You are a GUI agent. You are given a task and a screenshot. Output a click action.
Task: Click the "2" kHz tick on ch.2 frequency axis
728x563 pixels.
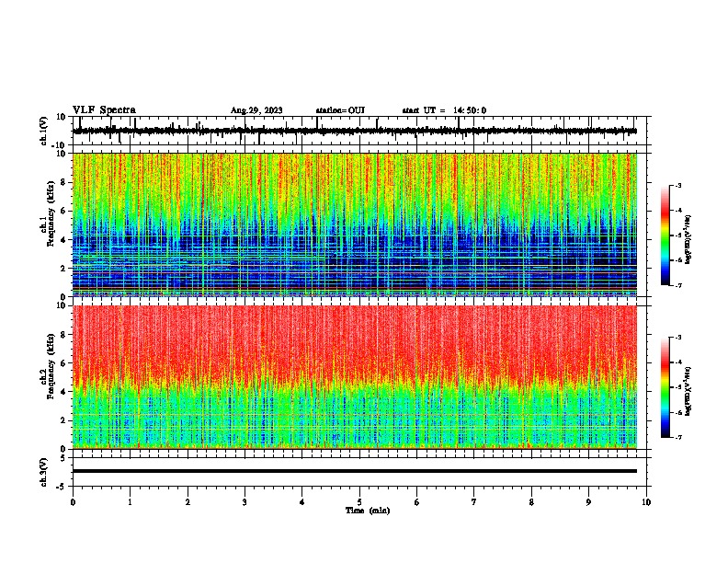click(x=63, y=420)
